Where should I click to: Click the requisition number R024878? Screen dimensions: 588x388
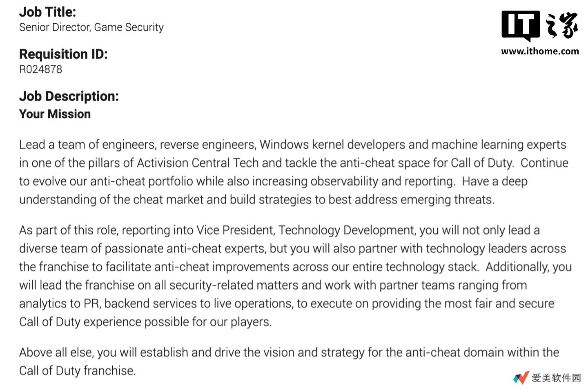coord(40,69)
